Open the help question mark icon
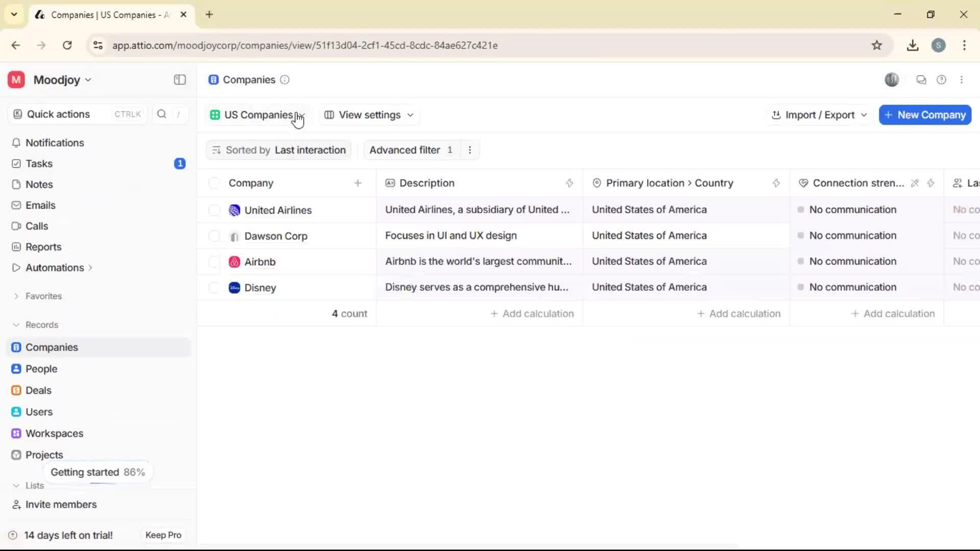The width and height of the screenshot is (980, 551). [941, 80]
